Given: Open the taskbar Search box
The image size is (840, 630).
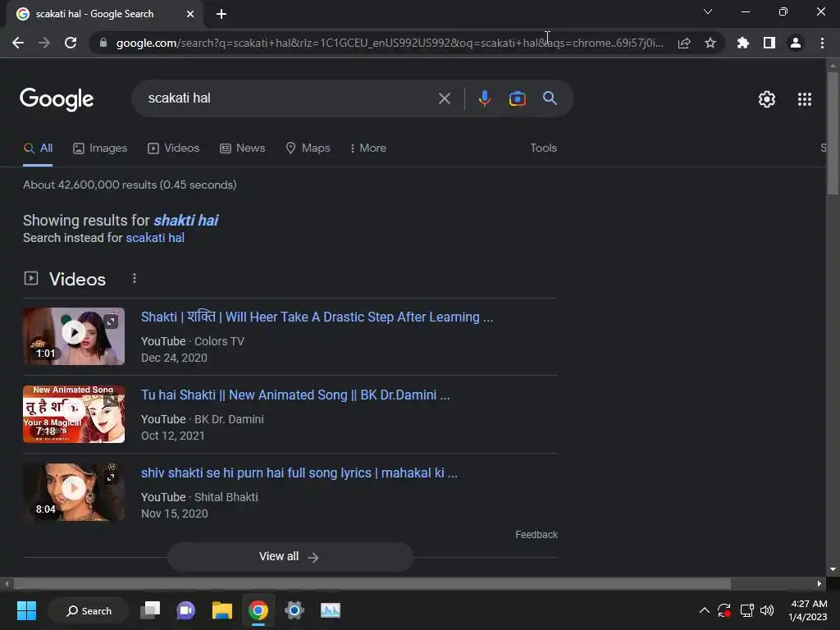Looking at the screenshot, I should (89, 610).
